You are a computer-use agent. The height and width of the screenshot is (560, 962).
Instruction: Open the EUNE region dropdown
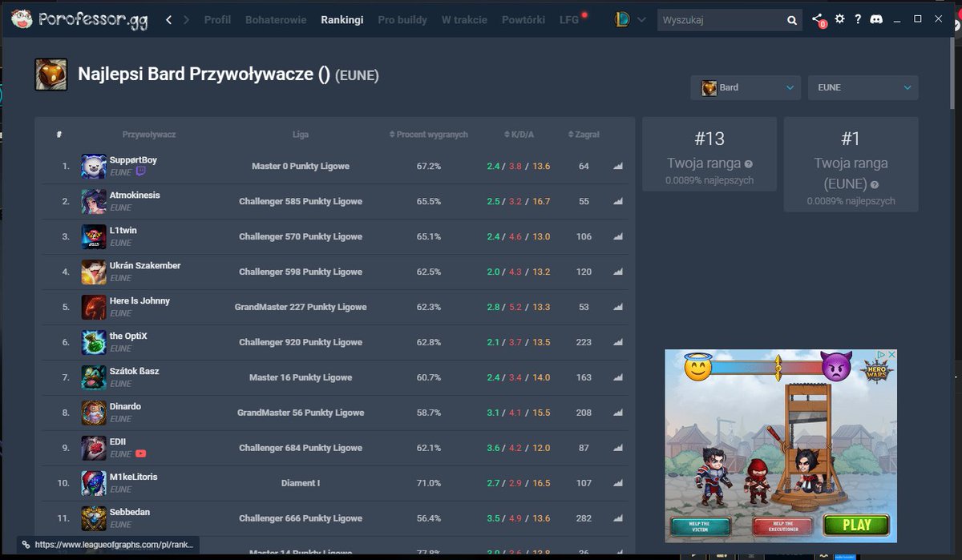[x=863, y=87]
